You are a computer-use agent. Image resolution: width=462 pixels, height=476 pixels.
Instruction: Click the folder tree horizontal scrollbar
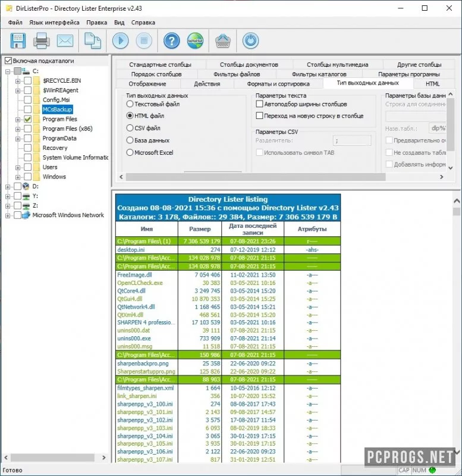point(52,457)
